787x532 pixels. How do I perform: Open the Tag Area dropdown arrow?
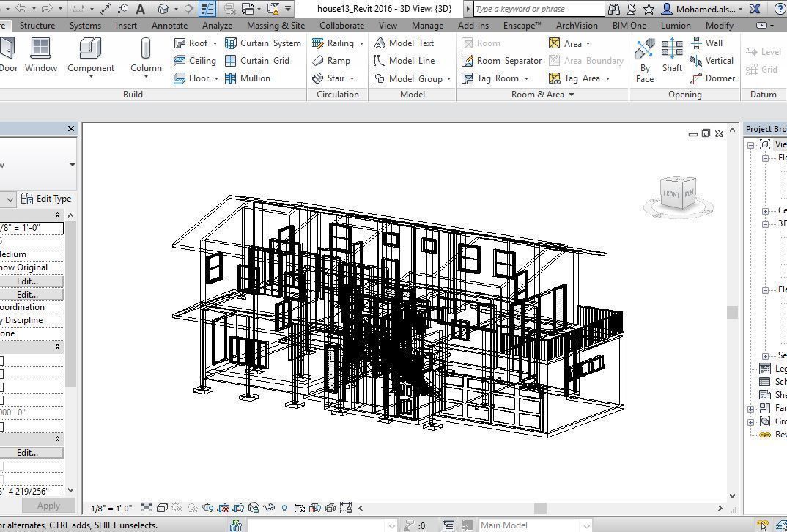[x=607, y=79]
